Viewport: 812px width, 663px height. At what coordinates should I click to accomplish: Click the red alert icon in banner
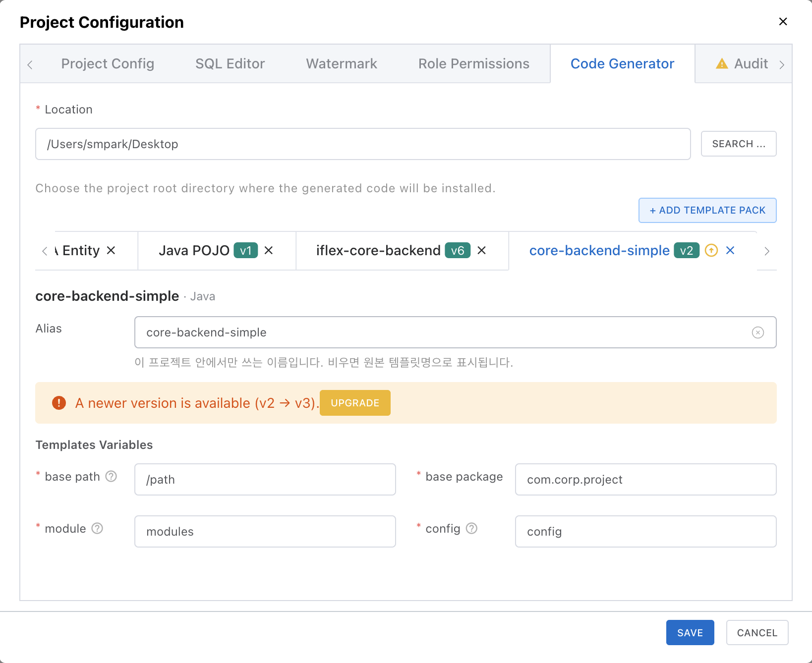59,403
